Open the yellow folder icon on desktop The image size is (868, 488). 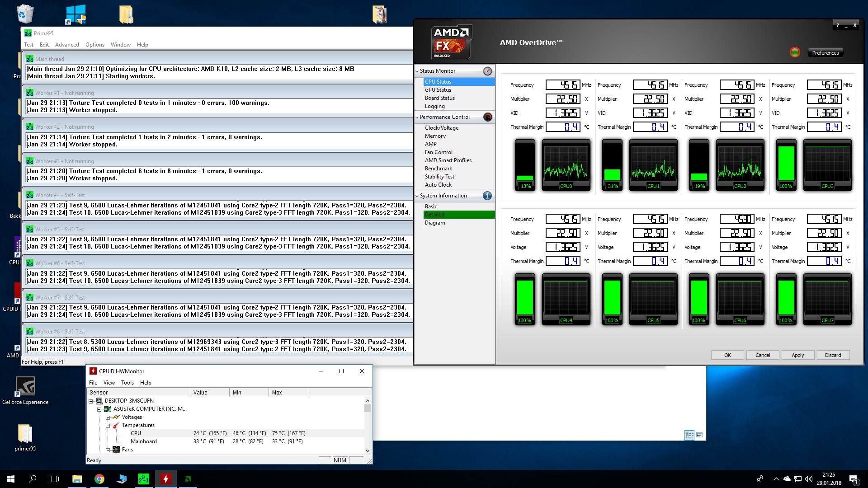tap(126, 14)
